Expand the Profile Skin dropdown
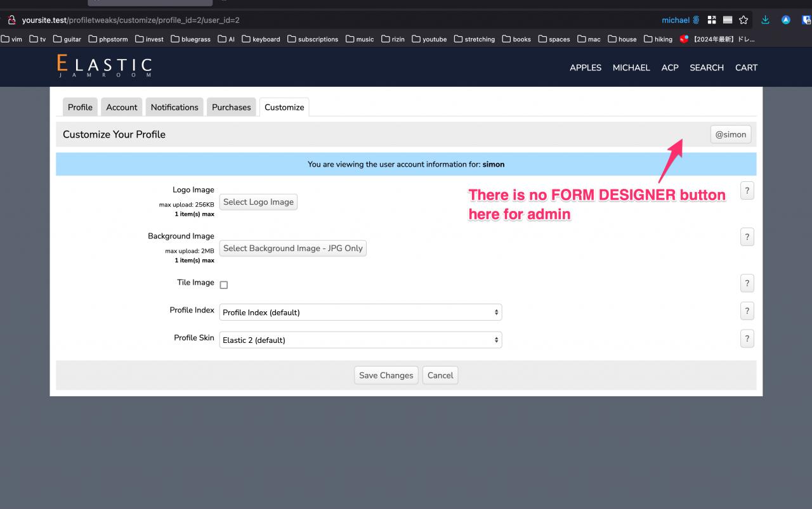 point(360,340)
